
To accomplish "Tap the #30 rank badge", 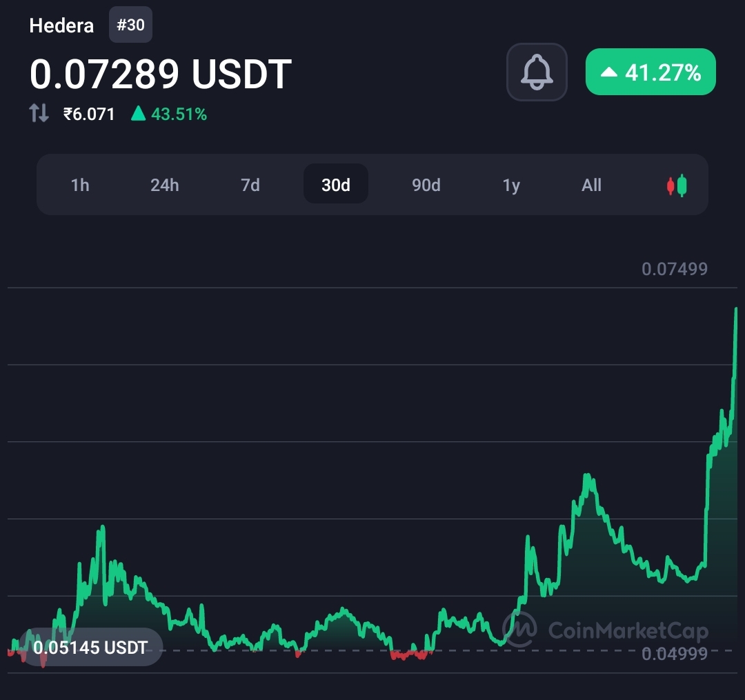I will [x=130, y=25].
